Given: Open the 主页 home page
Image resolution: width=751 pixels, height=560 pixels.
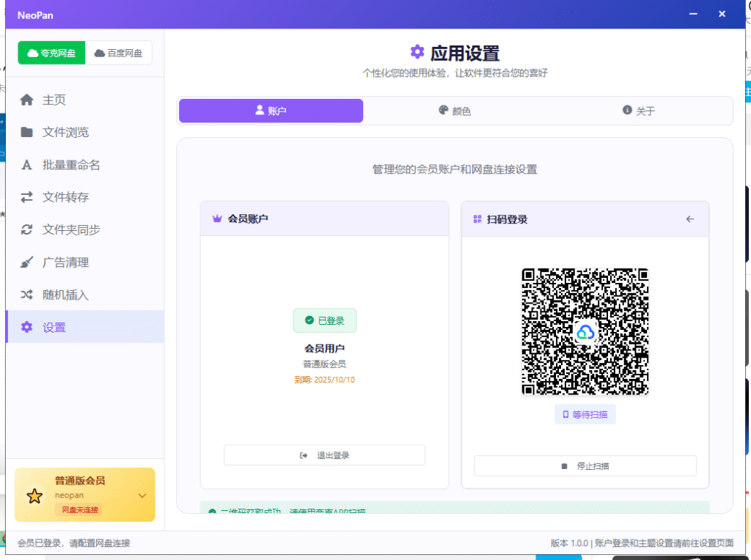Looking at the screenshot, I should (85, 100).
